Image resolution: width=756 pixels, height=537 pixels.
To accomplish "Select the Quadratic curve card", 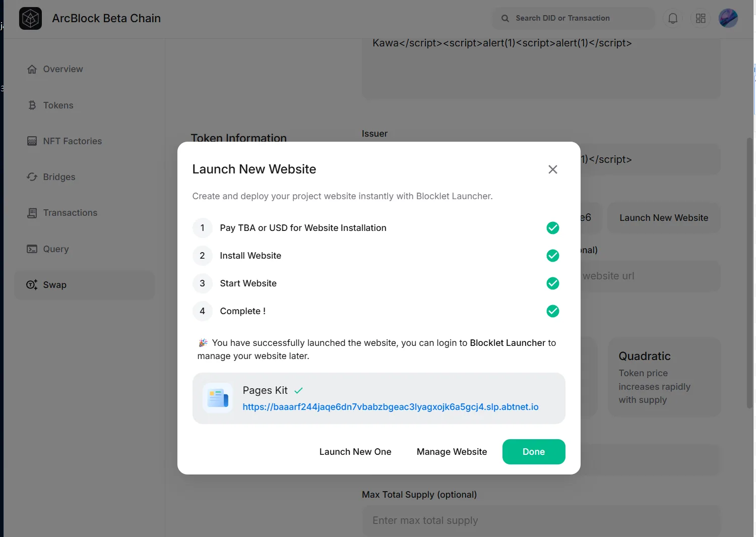I will coord(664,377).
